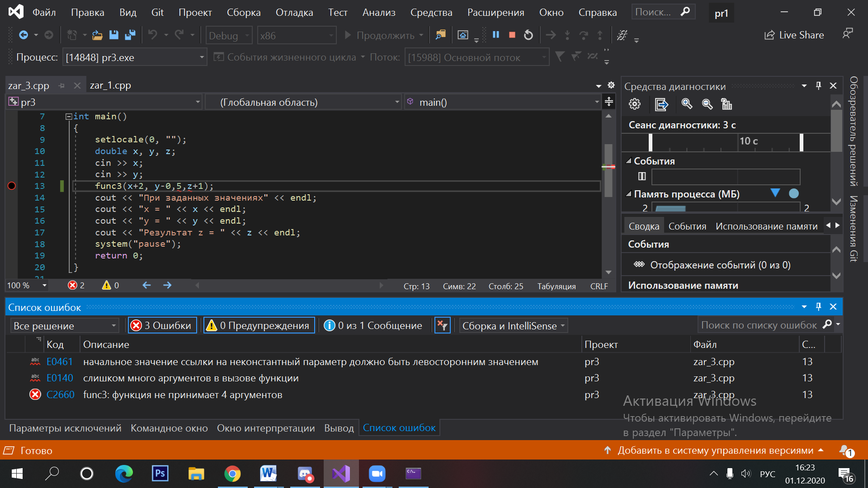Switch to the Использование памяти tab

[766, 226]
